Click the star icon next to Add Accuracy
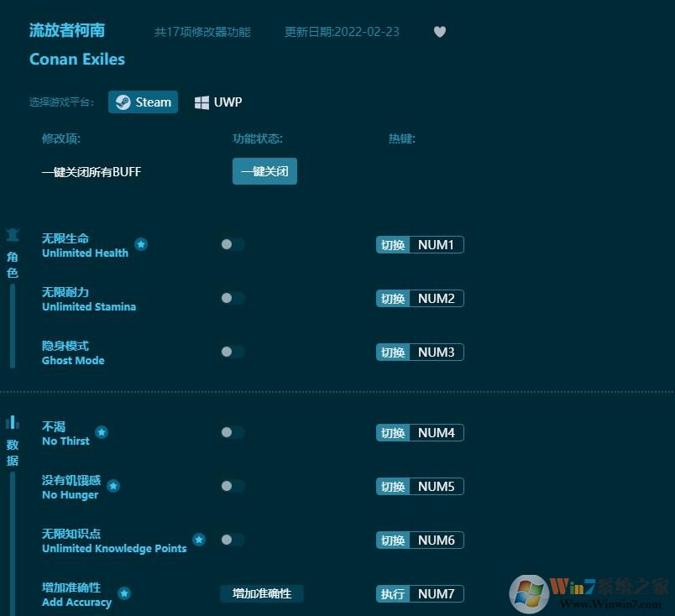 (x=123, y=594)
